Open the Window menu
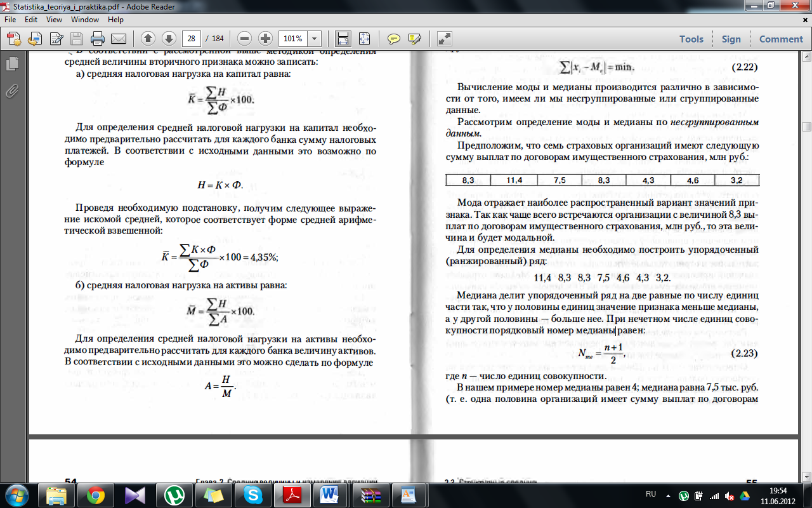This screenshot has height=508, width=812. tap(84, 20)
